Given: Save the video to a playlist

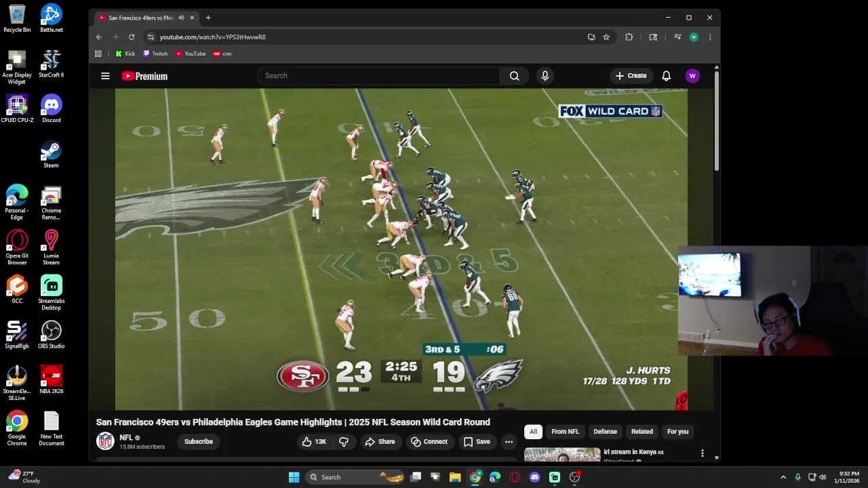Looking at the screenshot, I should click(477, 441).
